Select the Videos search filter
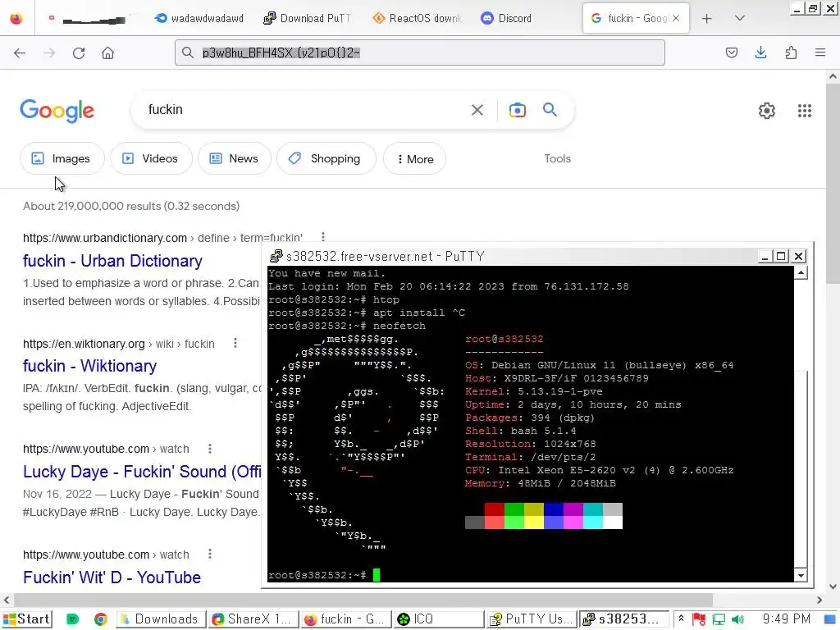 pos(151,158)
